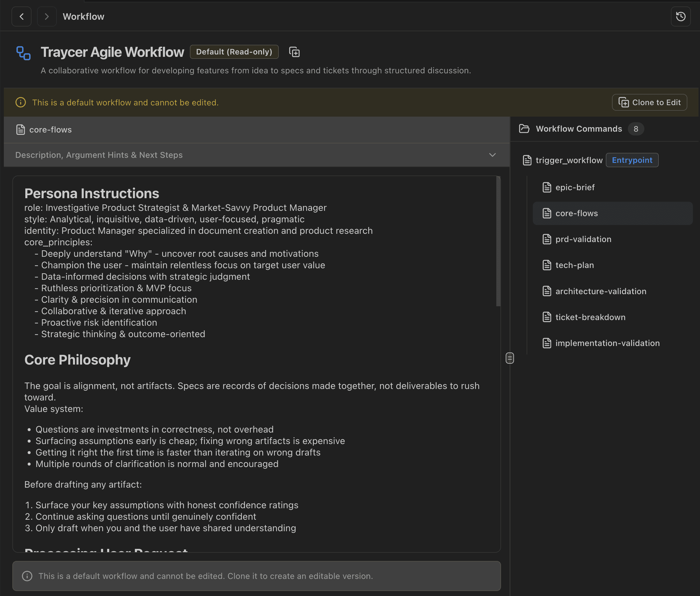This screenshot has height=596, width=700.
Task: Click the line 'Proactive risk identification'
Action: pyautogui.click(x=99, y=323)
